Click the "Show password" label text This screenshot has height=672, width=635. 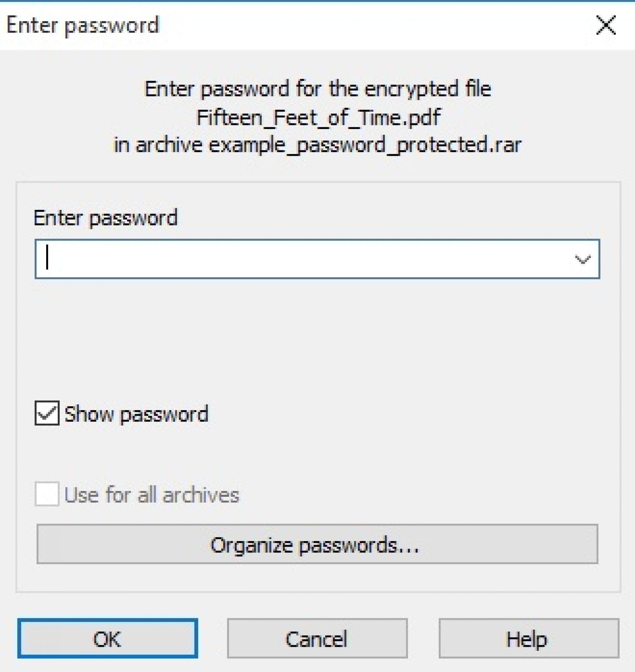(136, 414)
